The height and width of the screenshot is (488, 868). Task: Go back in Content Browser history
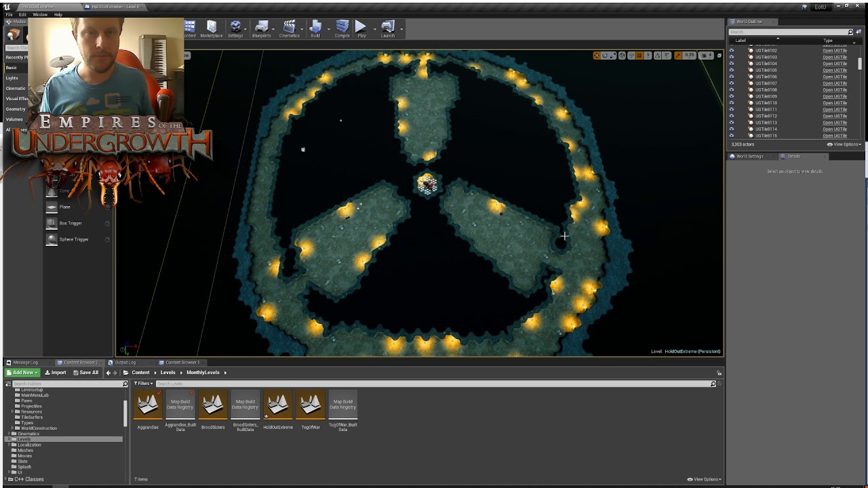(108, 373)
